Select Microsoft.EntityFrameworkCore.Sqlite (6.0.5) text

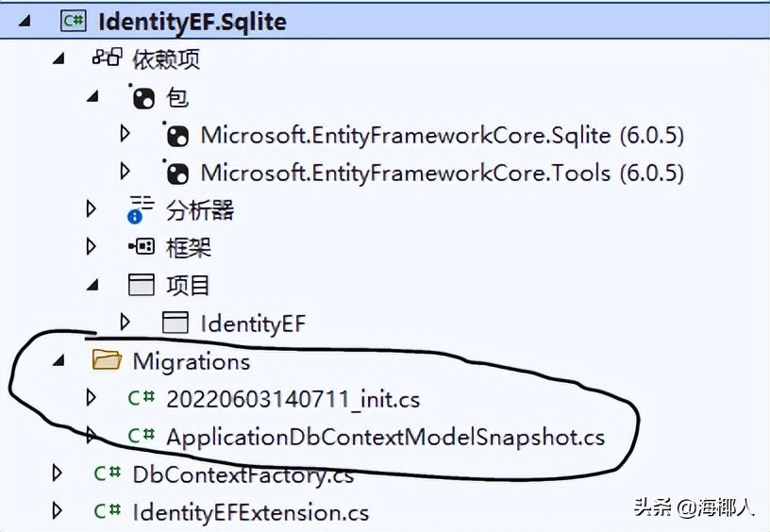(x=442, y=135)
